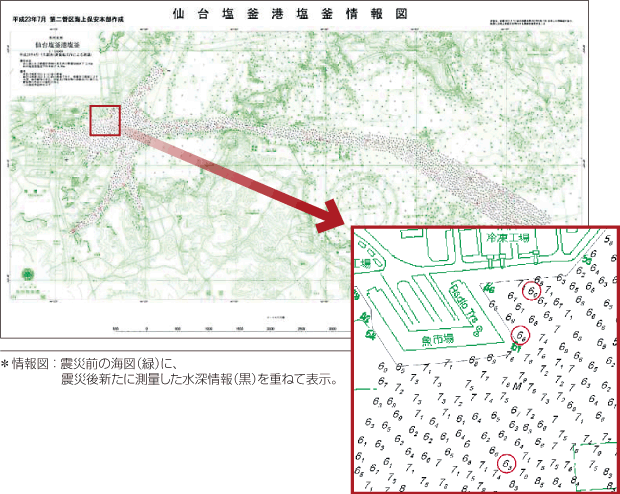The image size is (620, 494).
Task: Click the topmost red-circled depth in inset
Action: click(x=533, y=290)
